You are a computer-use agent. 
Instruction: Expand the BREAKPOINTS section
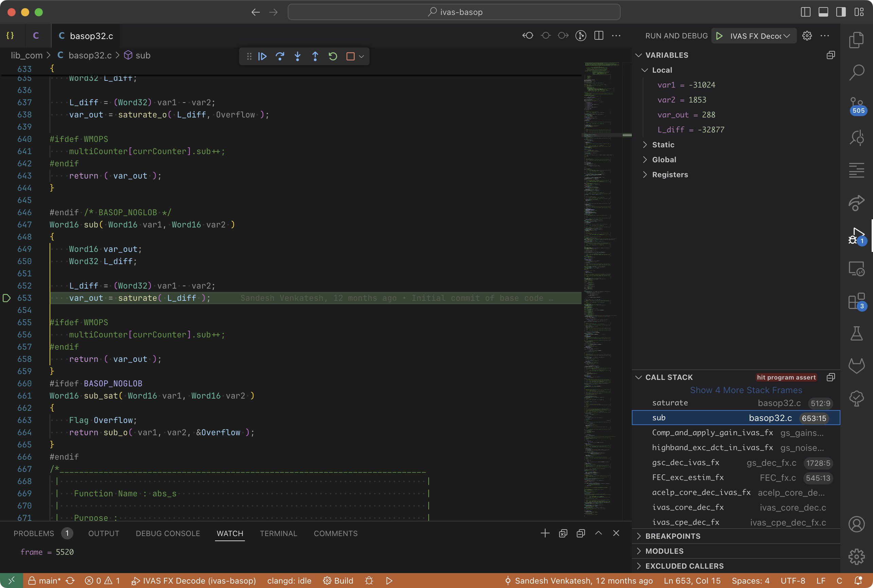(x=672, y=536)
